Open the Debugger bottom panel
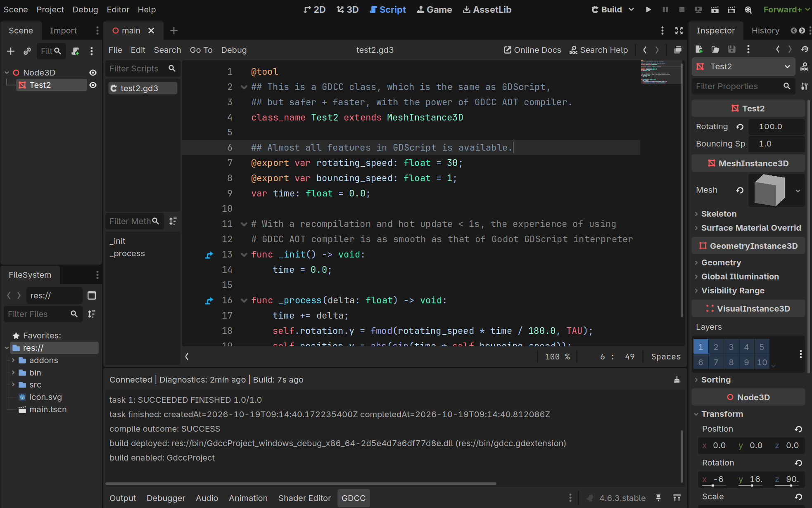 point(166,498)
